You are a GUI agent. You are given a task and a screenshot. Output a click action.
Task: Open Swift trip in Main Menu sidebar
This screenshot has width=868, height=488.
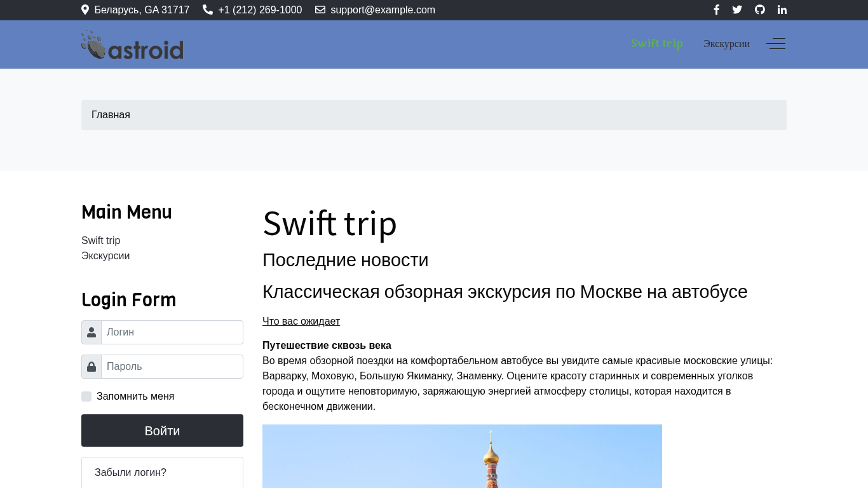pyautogui.click(x=100, y=240)
